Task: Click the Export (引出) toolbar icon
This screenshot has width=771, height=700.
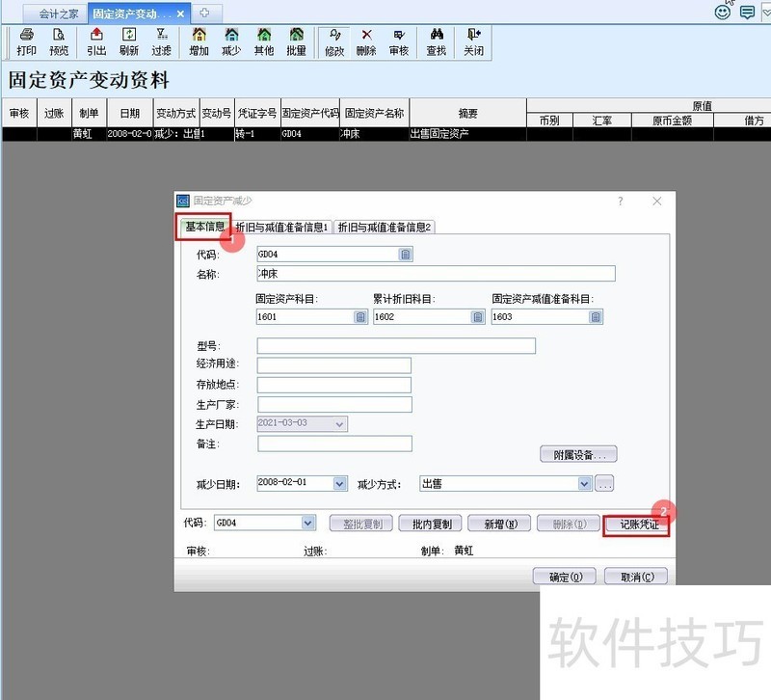Action: 96,42
